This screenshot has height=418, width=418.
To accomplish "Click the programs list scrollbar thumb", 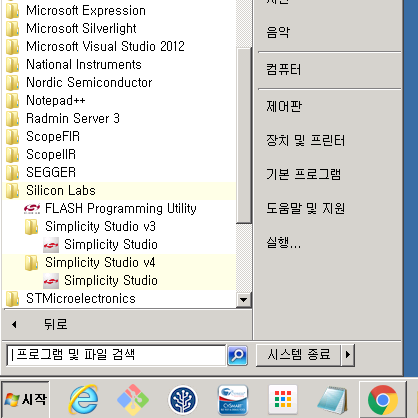I will tap(244, 135).
